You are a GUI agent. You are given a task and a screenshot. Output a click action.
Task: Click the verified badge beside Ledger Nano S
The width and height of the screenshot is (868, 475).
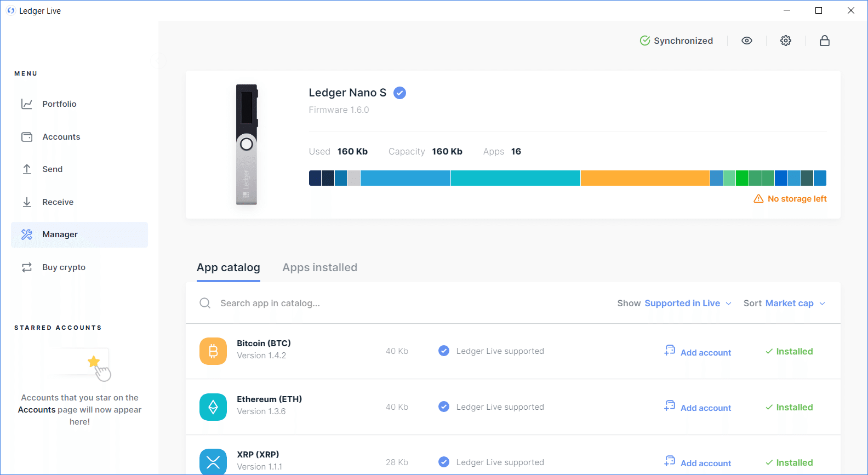tap(400, 93)
